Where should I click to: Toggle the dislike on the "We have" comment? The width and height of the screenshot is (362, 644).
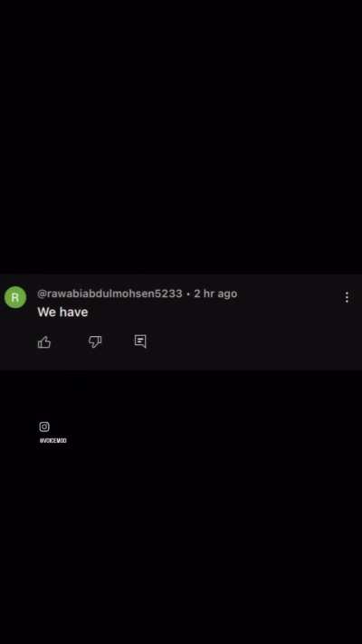click(x=95, y=341)
